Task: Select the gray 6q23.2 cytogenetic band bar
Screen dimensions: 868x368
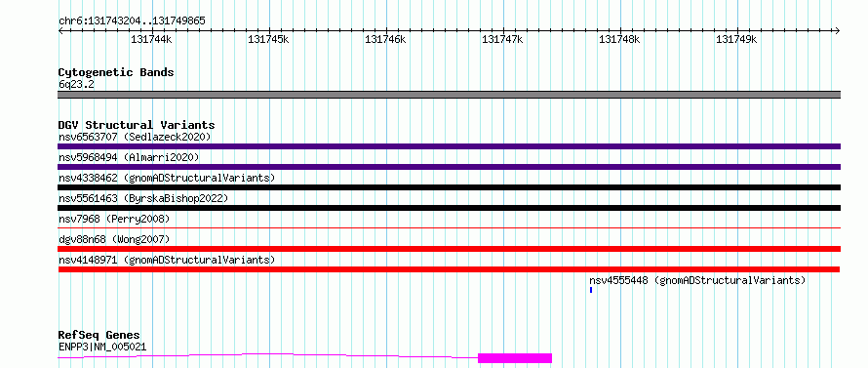Action: [449, 95]
